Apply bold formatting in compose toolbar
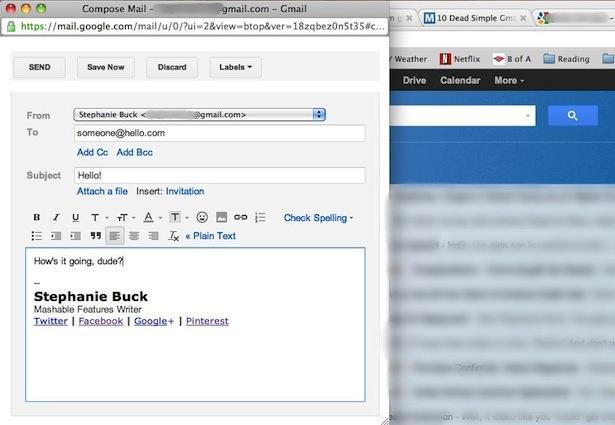Screen dimensions: 615x425 pyautogui.click(x=36, y=217)
